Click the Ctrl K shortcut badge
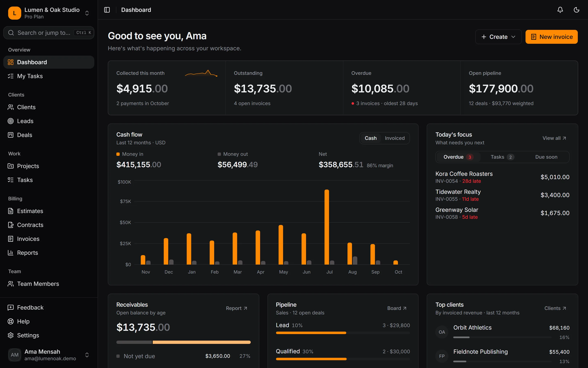Image resolution: width=588 pixels, height=368 pixels. 84,33
